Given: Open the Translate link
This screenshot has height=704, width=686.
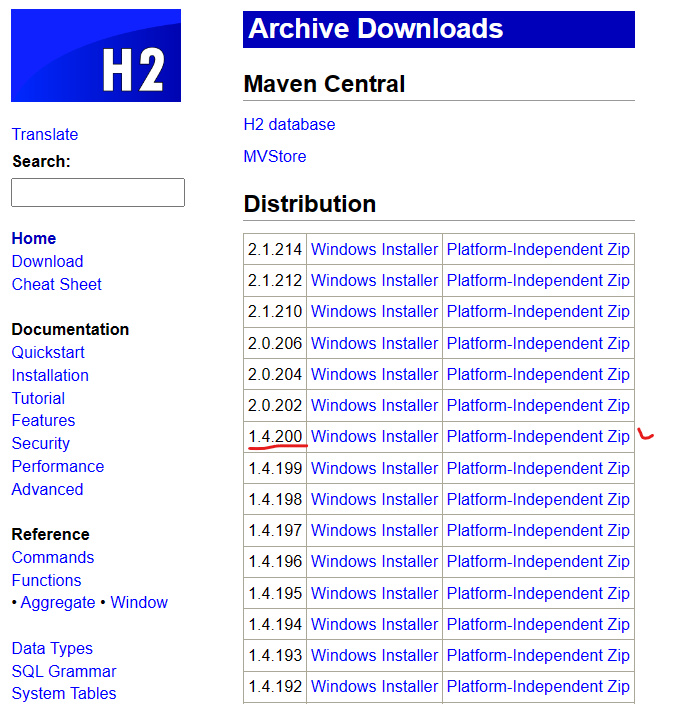Looking at the screenshot, I should (x=45, y=134).
